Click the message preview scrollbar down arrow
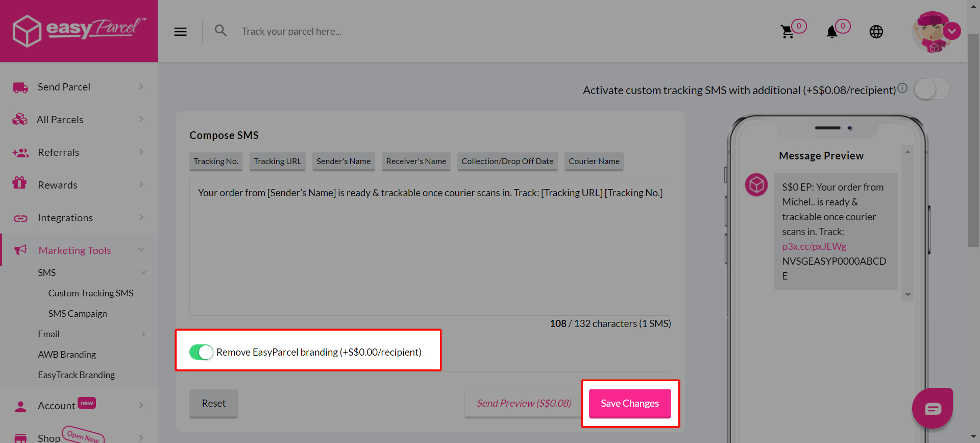The height and width of the screenshot is (443, 980). coord(908,295)
